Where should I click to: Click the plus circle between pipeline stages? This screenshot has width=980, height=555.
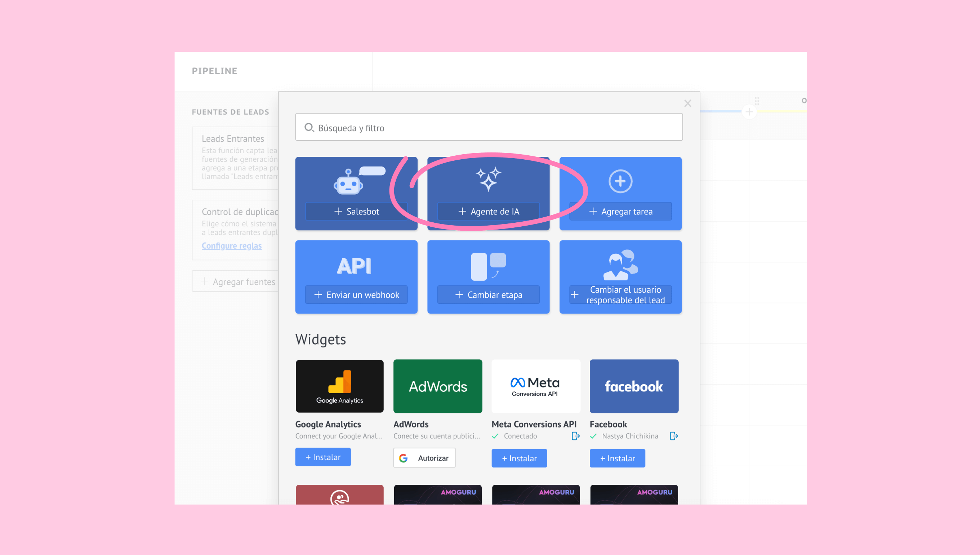click(x=749, y=112)
